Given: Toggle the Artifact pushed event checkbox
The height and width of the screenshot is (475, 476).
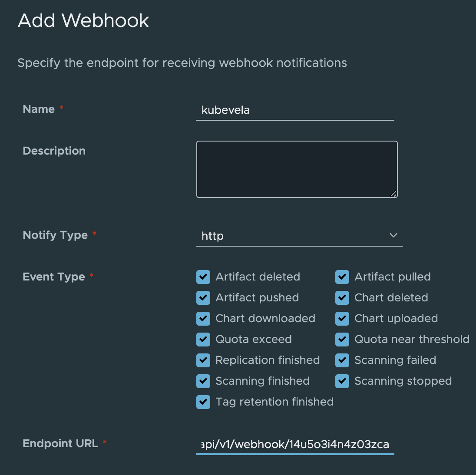Looking at the screenshot, I should (x=203, y=298).
